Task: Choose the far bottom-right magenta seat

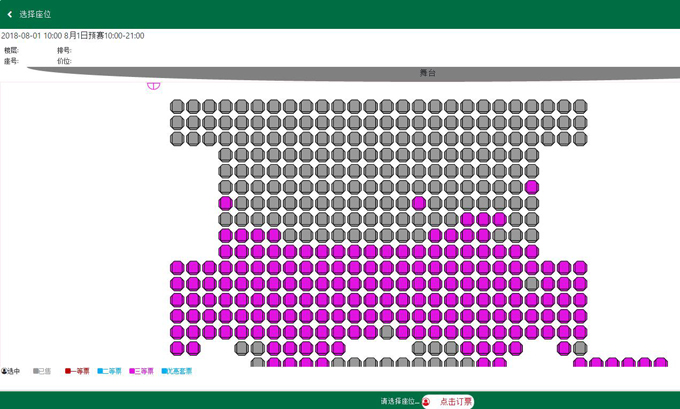Action: (x=660, y=364)
